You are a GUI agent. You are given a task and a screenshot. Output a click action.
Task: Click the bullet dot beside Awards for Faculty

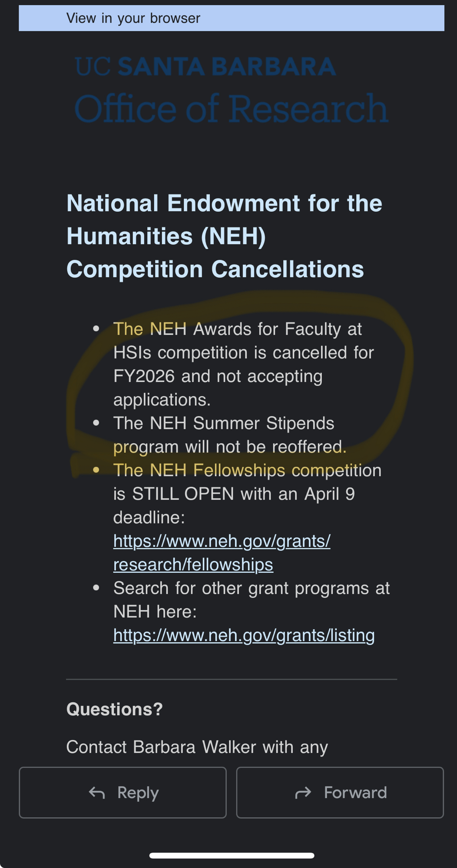pos(96,329)
